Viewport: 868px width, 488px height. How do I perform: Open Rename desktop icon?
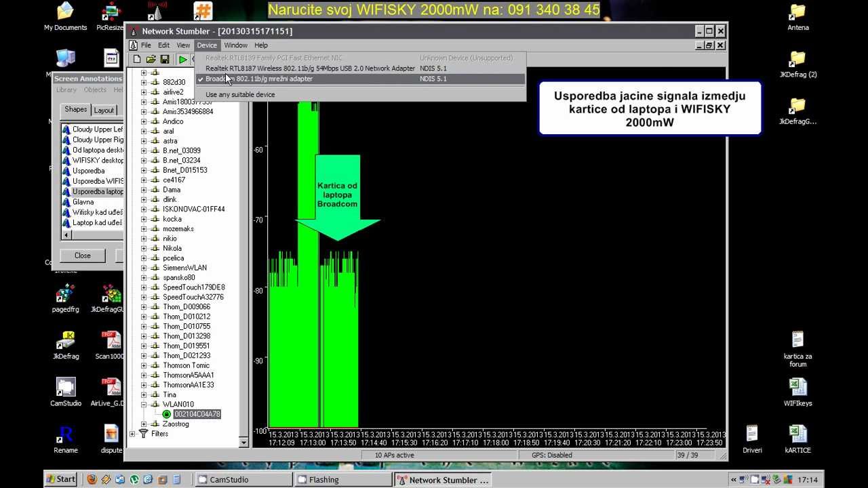(x=66, y=439)
